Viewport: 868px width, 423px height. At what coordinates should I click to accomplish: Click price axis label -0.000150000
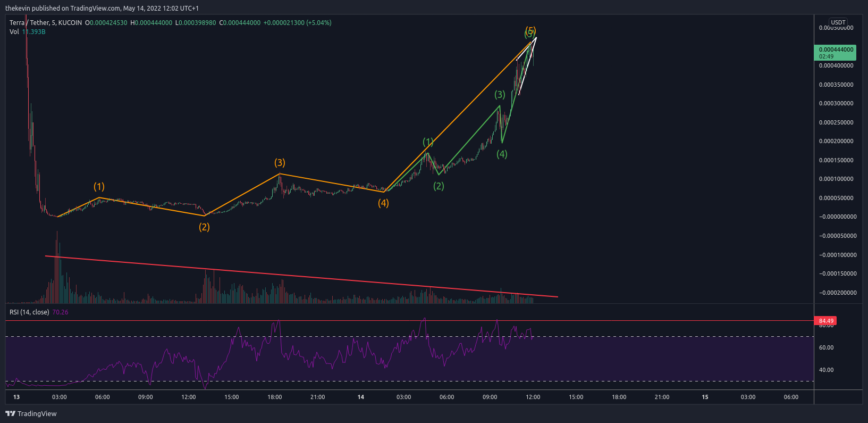838,273
